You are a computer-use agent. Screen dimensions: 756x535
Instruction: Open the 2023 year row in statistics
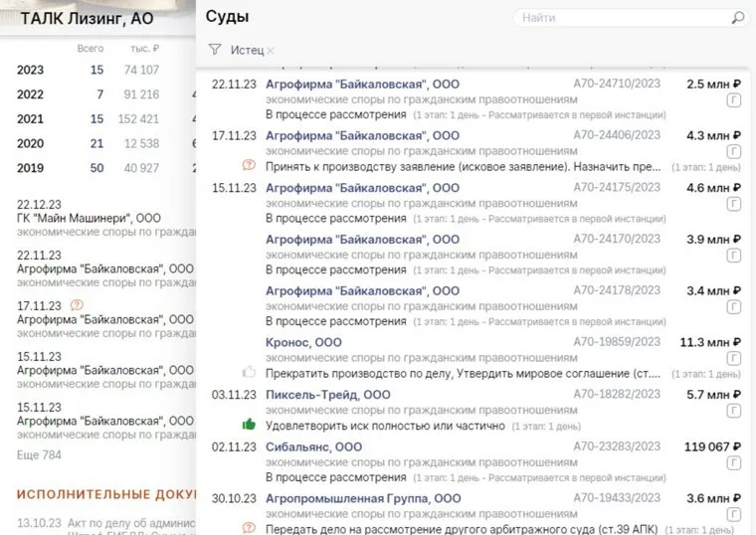(30, 70)
